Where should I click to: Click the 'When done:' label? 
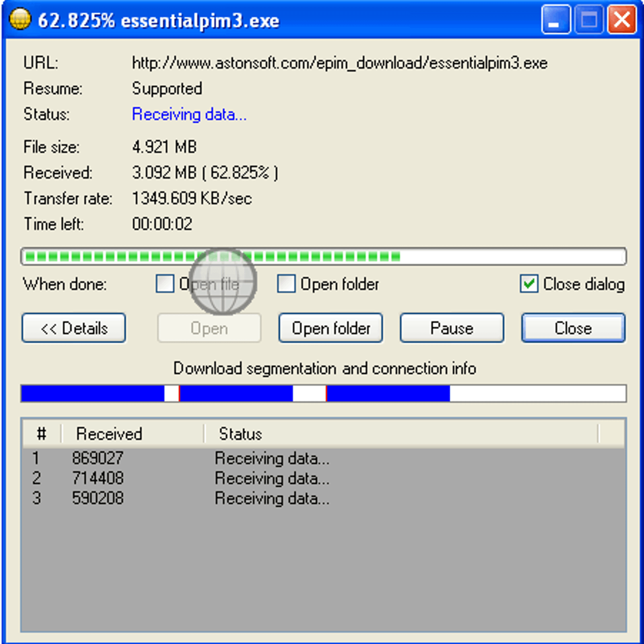[x=65, y=284]
